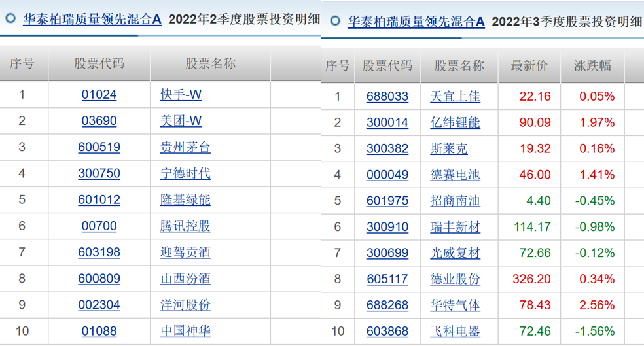
Task: Open stock code 300910
Action: tap(387, 226)
